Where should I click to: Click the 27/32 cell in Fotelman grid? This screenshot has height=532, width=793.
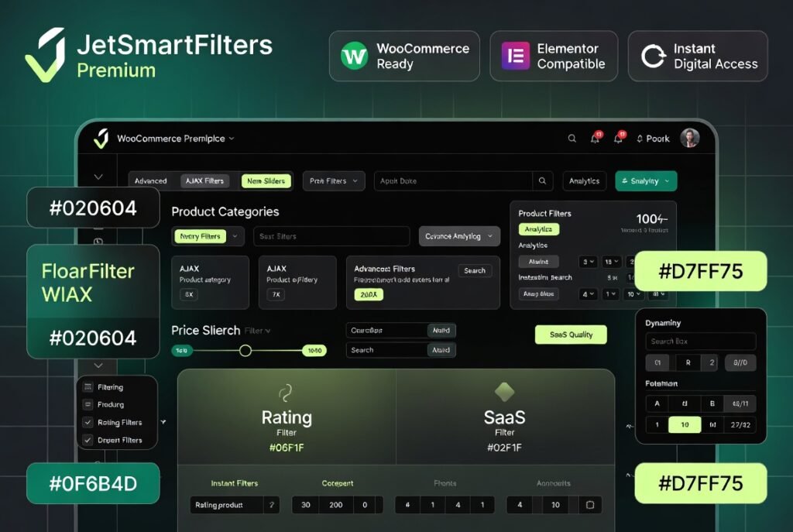[740, 425]
